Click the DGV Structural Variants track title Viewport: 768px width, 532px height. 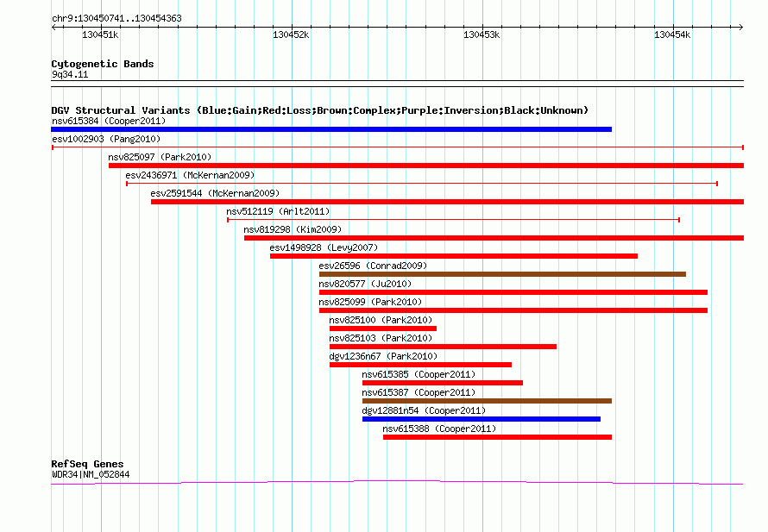point(320,110)
